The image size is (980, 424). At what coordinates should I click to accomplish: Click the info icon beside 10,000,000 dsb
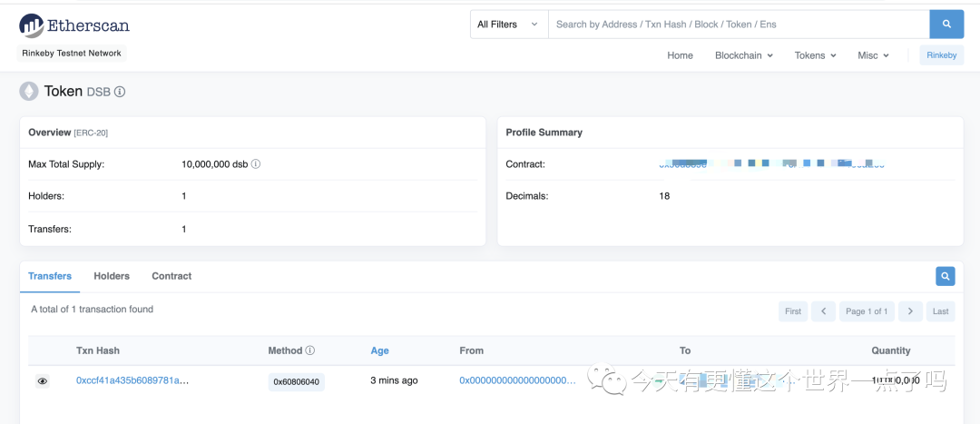point(256,164)
